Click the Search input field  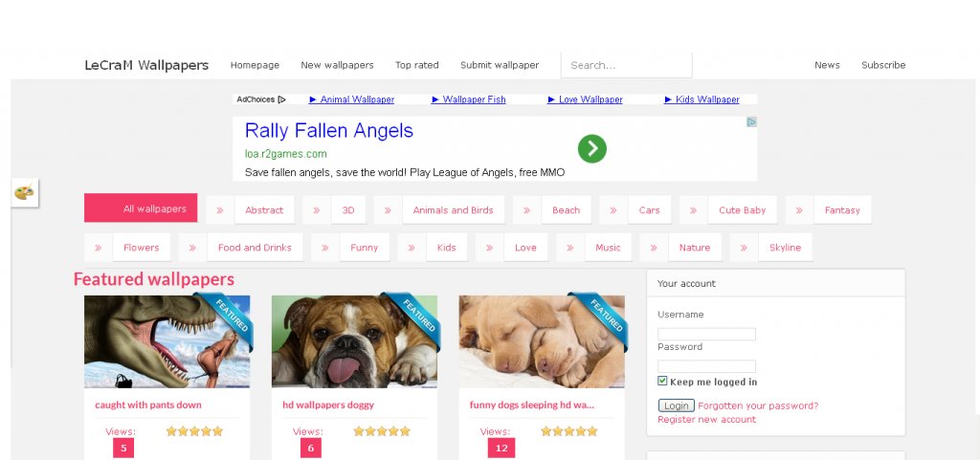[626, 65]
